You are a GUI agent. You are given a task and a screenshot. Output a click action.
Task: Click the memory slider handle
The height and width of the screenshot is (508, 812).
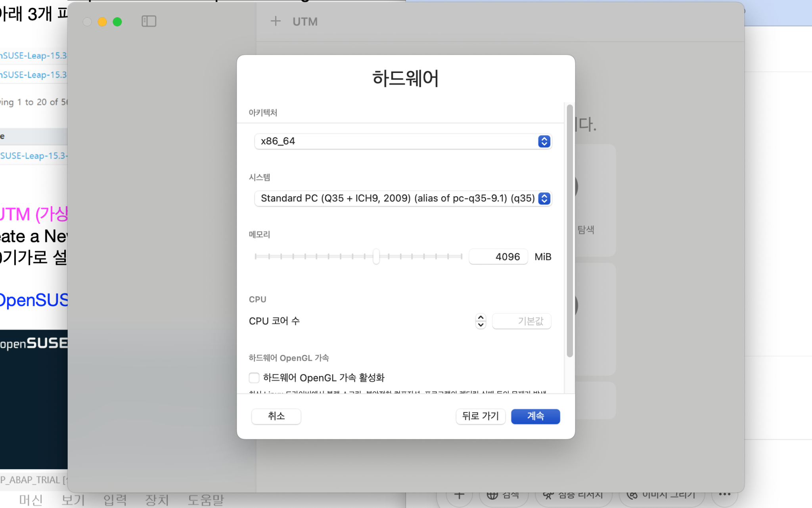(x=376, y=257)
